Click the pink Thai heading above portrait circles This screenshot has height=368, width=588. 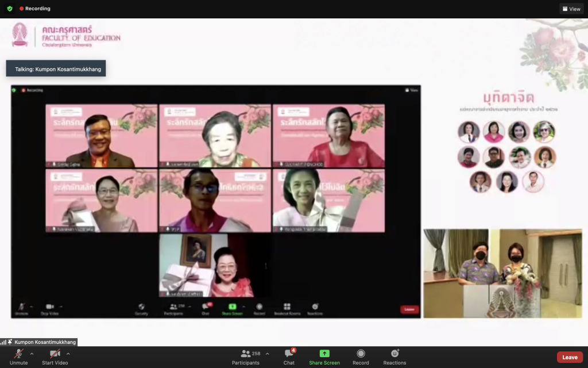509,98
